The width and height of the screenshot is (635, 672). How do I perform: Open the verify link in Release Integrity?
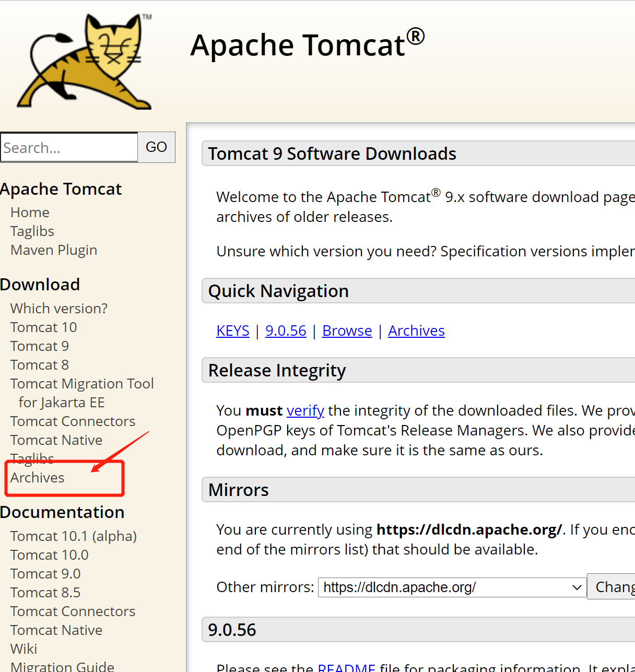point(305,411)
